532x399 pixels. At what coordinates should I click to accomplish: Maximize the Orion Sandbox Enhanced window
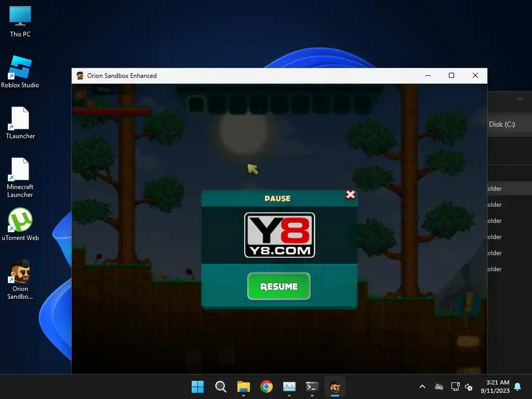451,76
